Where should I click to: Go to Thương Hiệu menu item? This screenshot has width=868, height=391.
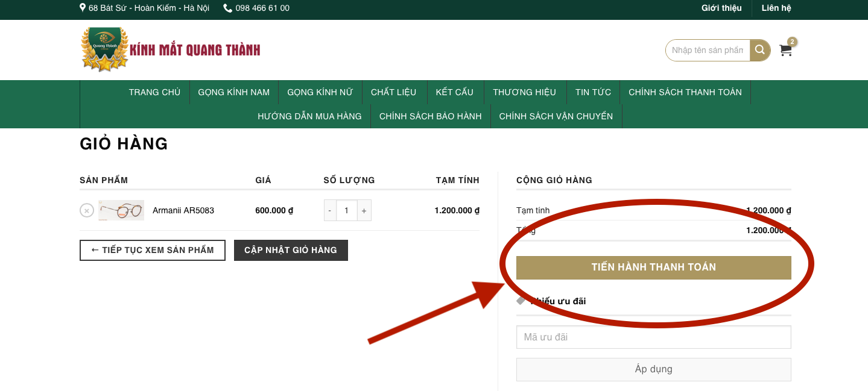524,92
